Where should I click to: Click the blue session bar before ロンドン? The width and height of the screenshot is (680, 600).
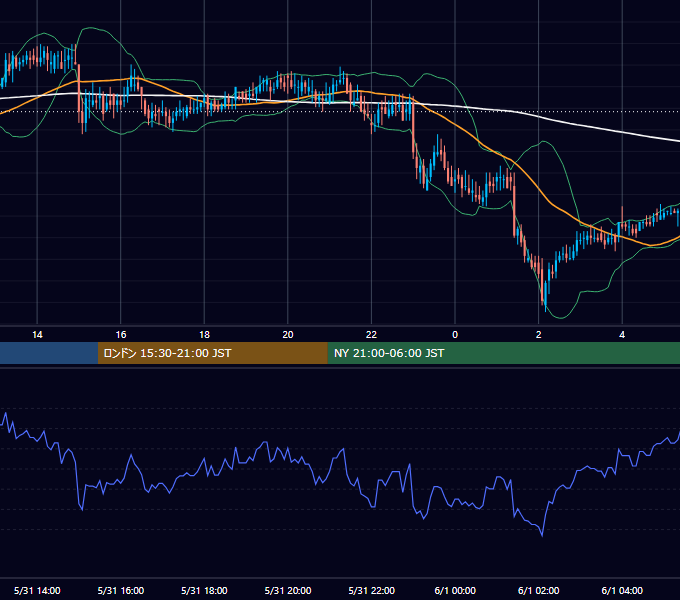click(x=49, y=353)
